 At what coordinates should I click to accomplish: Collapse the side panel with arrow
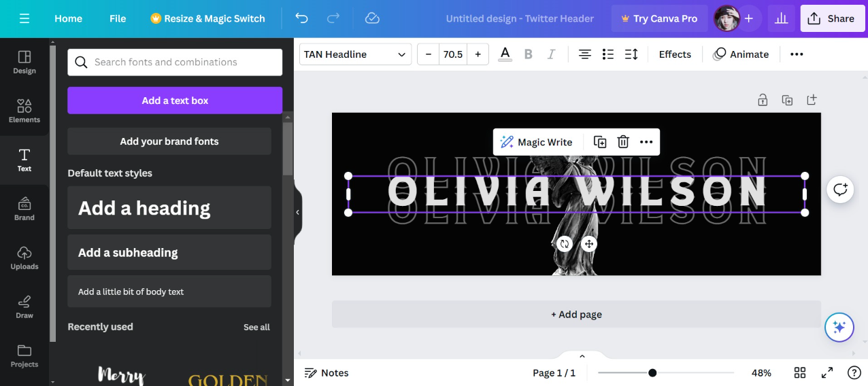click(x=297, y=212)
